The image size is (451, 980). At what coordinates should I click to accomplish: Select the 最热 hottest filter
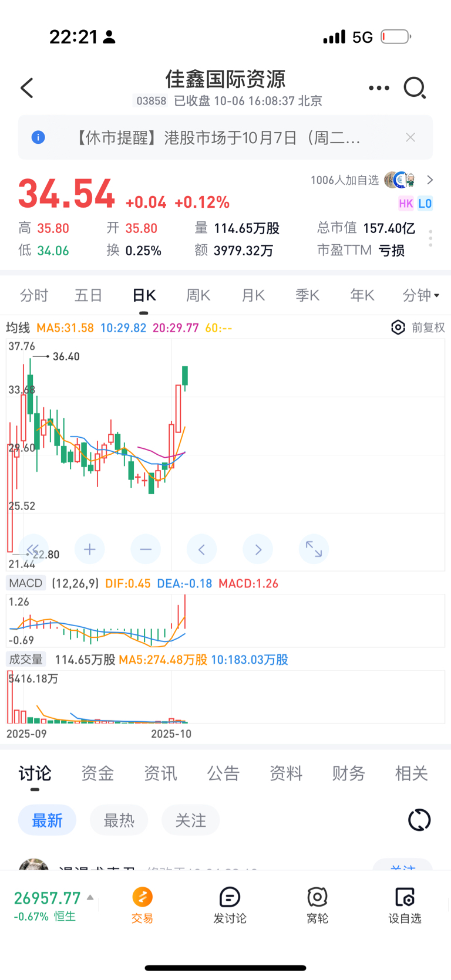[119, 820]
